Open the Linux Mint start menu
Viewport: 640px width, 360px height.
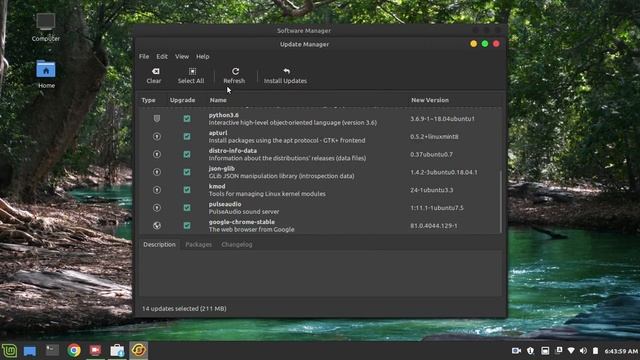coord(9,350)
